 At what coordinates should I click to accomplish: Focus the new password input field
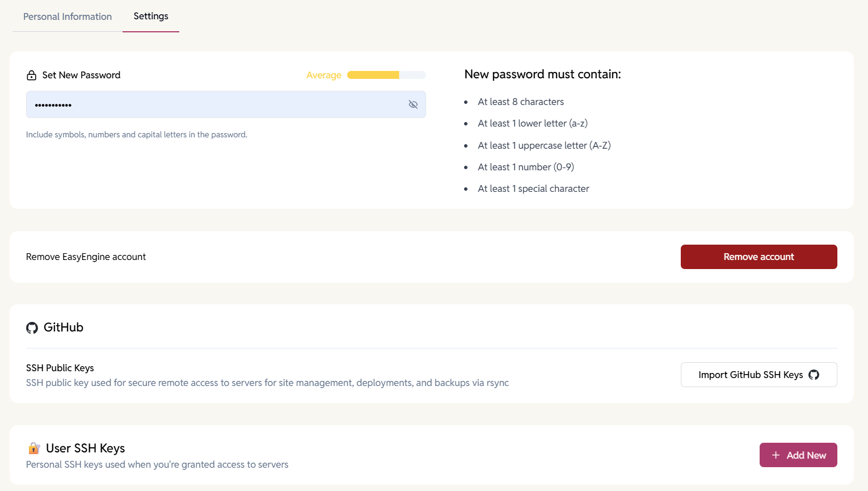pos(216,104)
